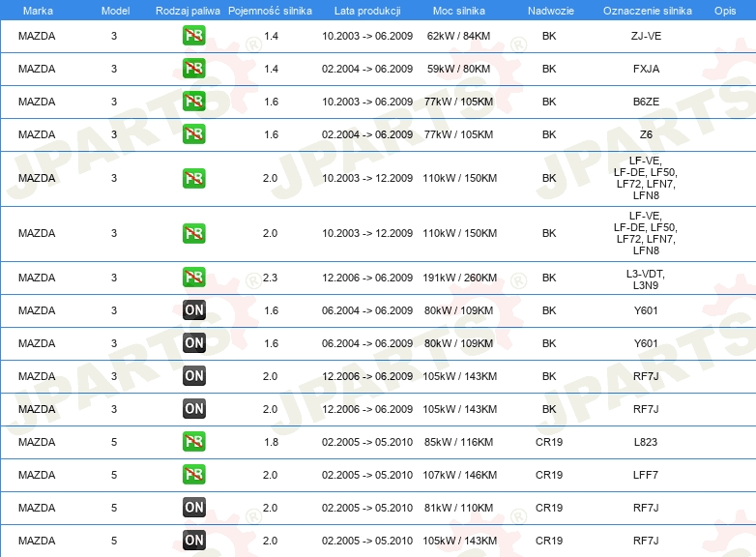Select engine code LFF7
The image size is (756, 557).
click(x=646, y=475)
